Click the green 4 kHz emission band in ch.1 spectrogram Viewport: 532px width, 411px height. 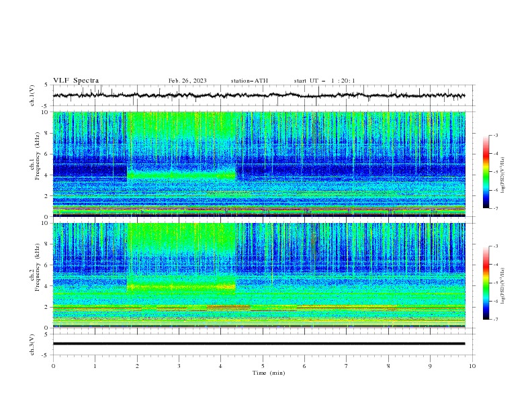pos(181,175)
